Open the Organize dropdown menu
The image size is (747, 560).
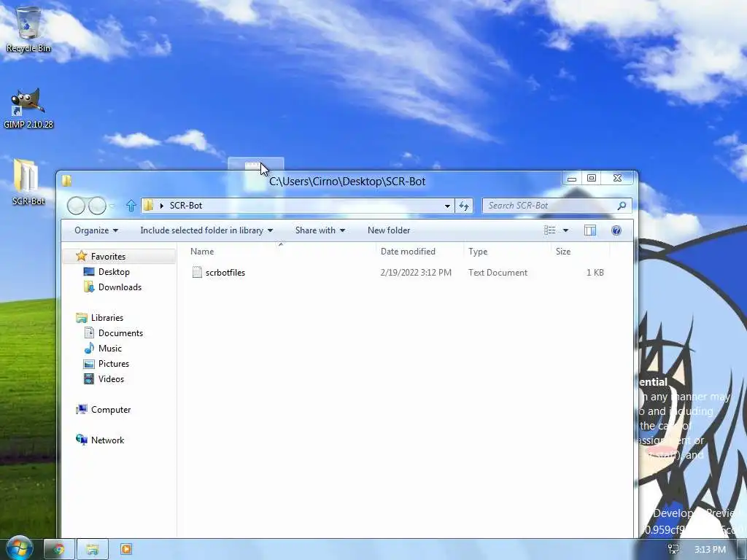click(96, 230)
